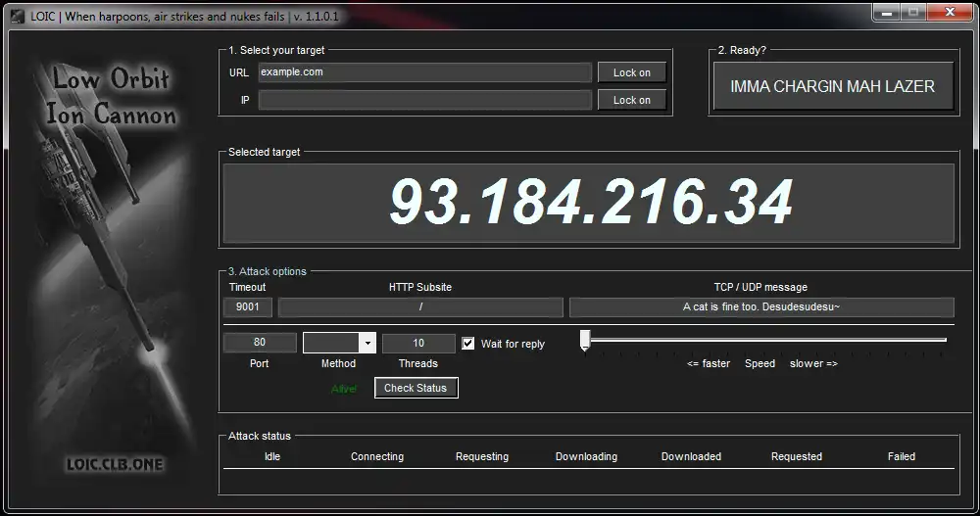
Task: Maximize the LOIC window
Action: click(913, 12)
